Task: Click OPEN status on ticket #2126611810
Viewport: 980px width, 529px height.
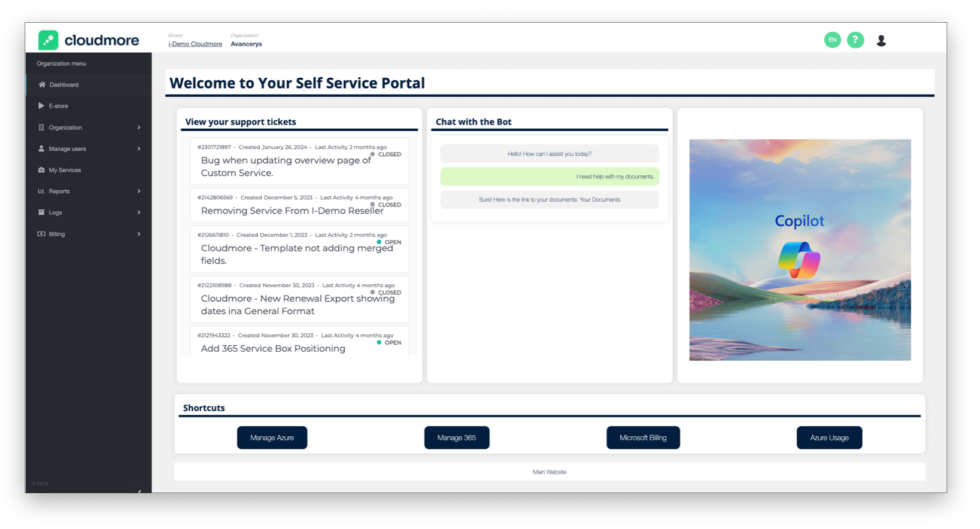Action: coord(389,242)
